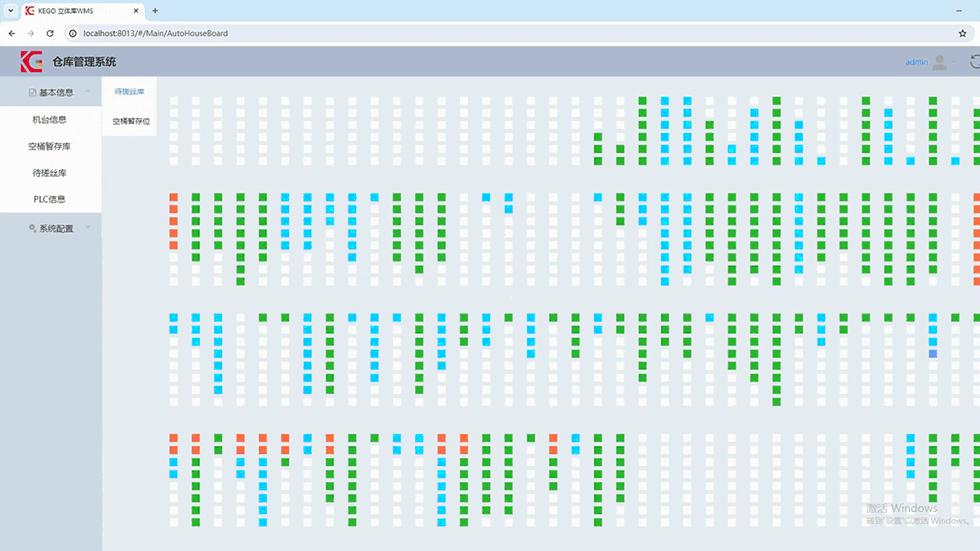
Task: Go back using the browser back arrow
Action: tap(11, 33)
